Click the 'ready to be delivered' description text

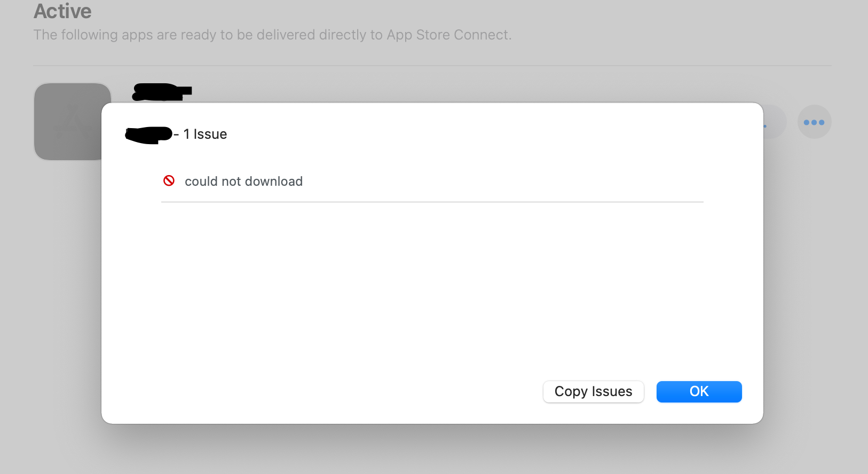[272, 35]
